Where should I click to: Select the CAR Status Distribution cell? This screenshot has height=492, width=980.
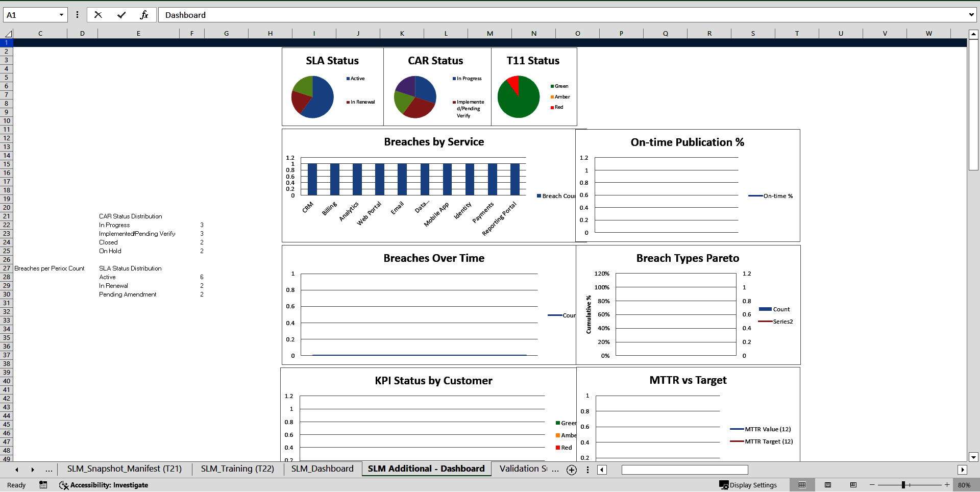click(138, 216)
